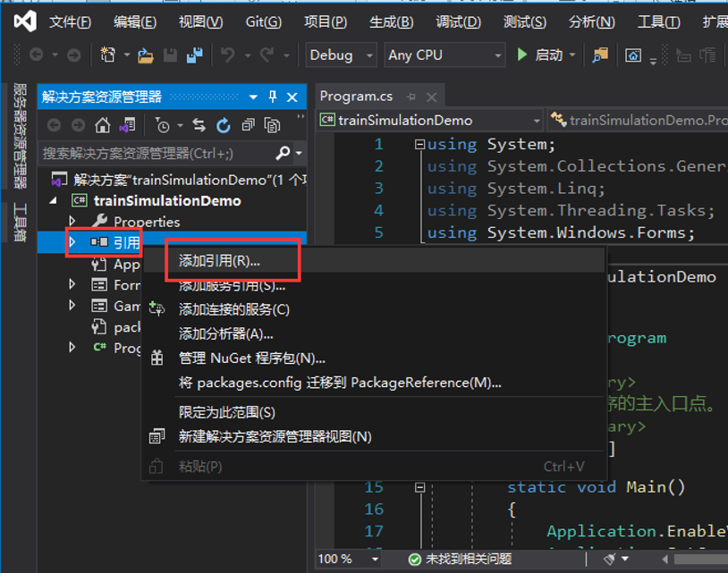Click the back arrow in Solution Explorer toolbar

tap(54, 125)
